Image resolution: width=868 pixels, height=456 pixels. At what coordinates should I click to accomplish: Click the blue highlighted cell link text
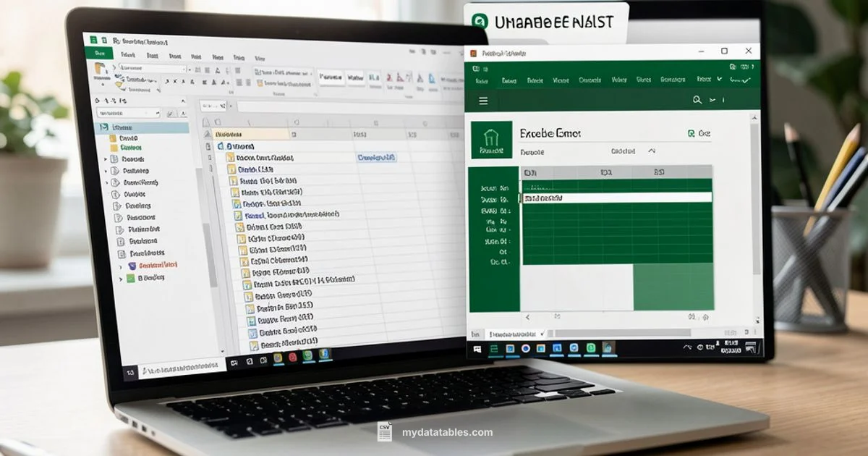(x=376, y=157)
